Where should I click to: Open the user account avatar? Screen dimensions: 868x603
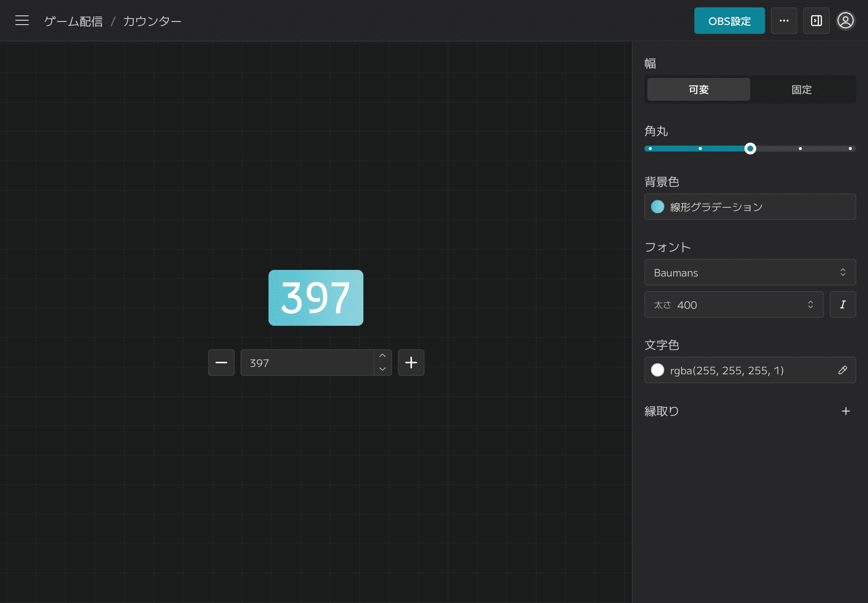[845, 20]
